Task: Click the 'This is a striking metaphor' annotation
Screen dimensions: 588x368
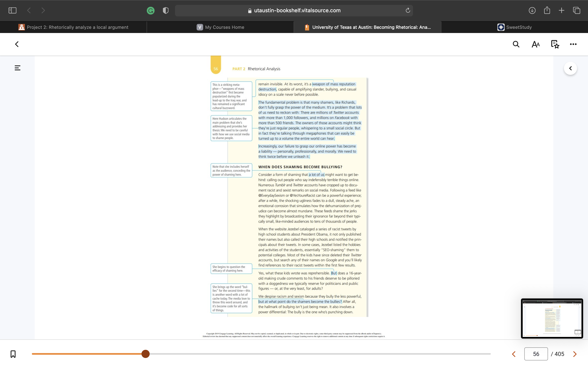Action: point(231,96)
